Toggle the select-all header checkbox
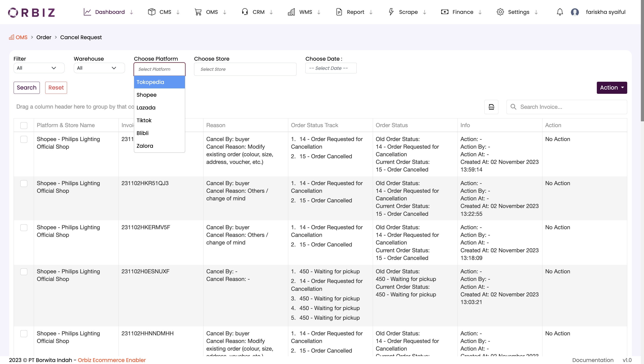644x364 pixels. point(24,125)
